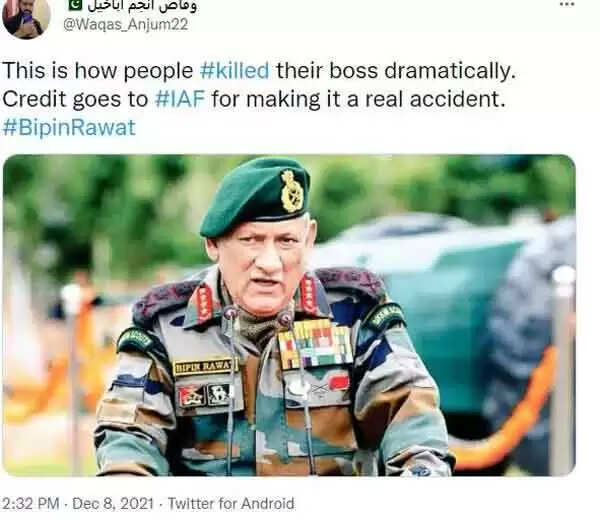Click the 'This is how people' text
Screen dimensions: 600x520
(x=98, y=71)
